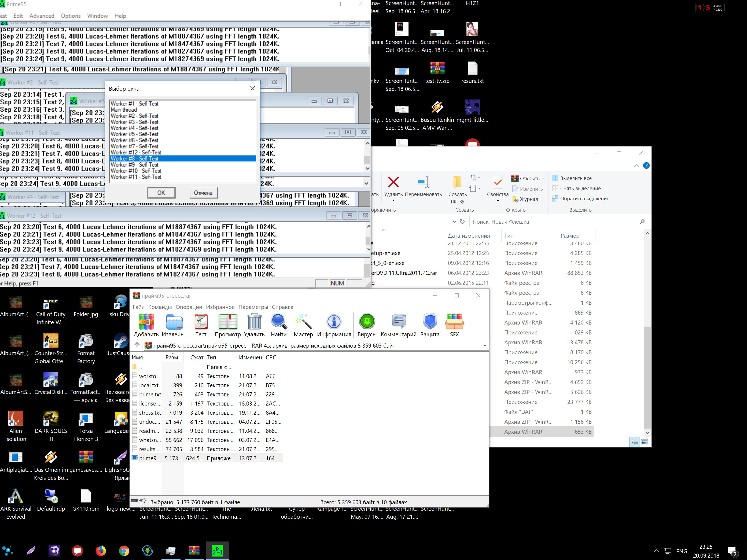Screen dimensions: 747x560
Task: Open WinRAR's Операции menu
Action: click(189, 307)
